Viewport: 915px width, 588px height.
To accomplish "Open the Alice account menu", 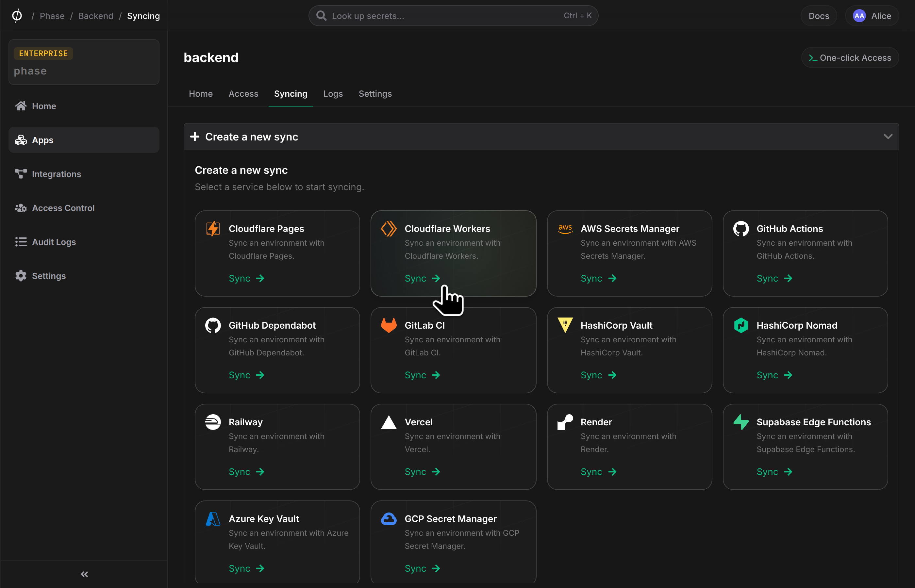I will pos(872,16).
